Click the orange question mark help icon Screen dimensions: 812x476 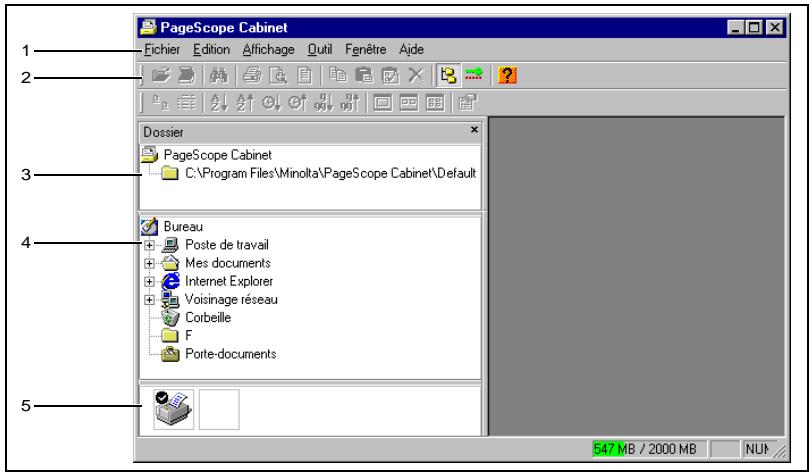tap(507, 76)
